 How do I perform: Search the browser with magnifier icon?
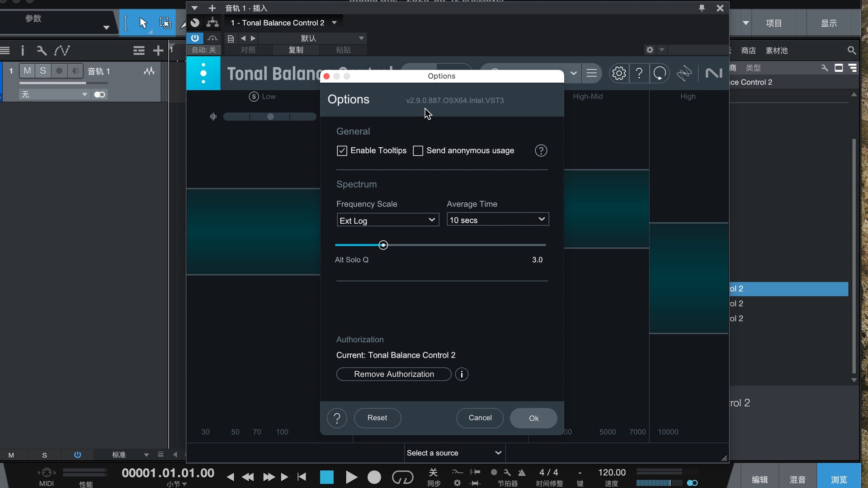point(851,51)
